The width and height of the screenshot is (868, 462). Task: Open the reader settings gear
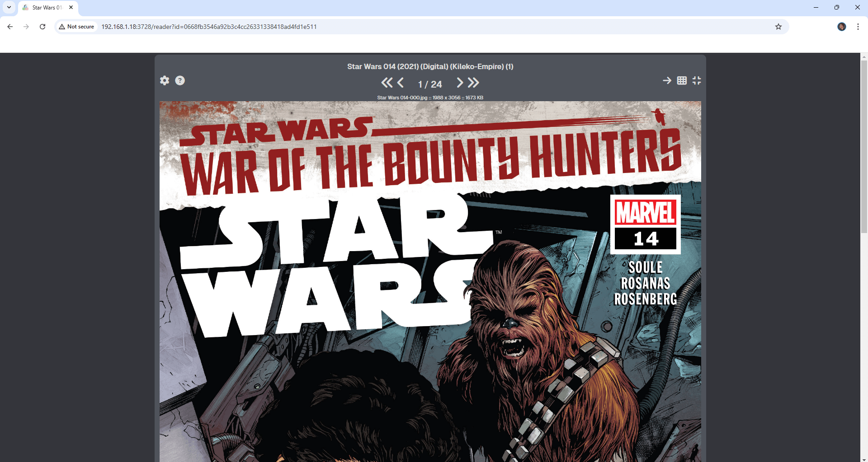[x=165, y=80]
